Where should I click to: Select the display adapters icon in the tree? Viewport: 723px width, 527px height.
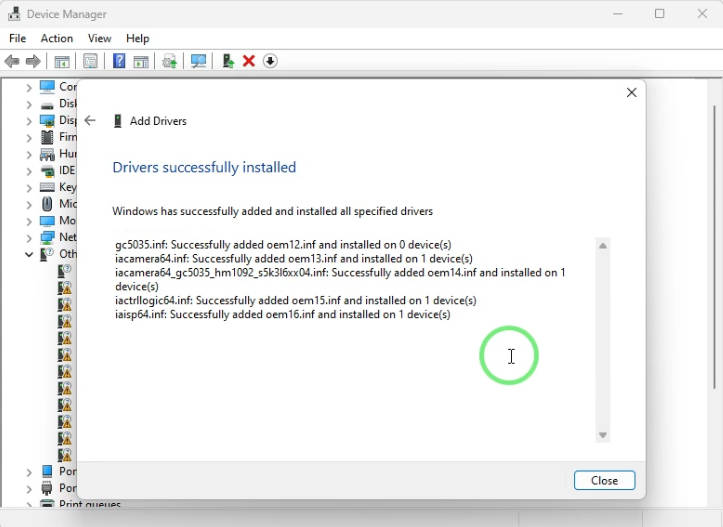click(47, 120)
